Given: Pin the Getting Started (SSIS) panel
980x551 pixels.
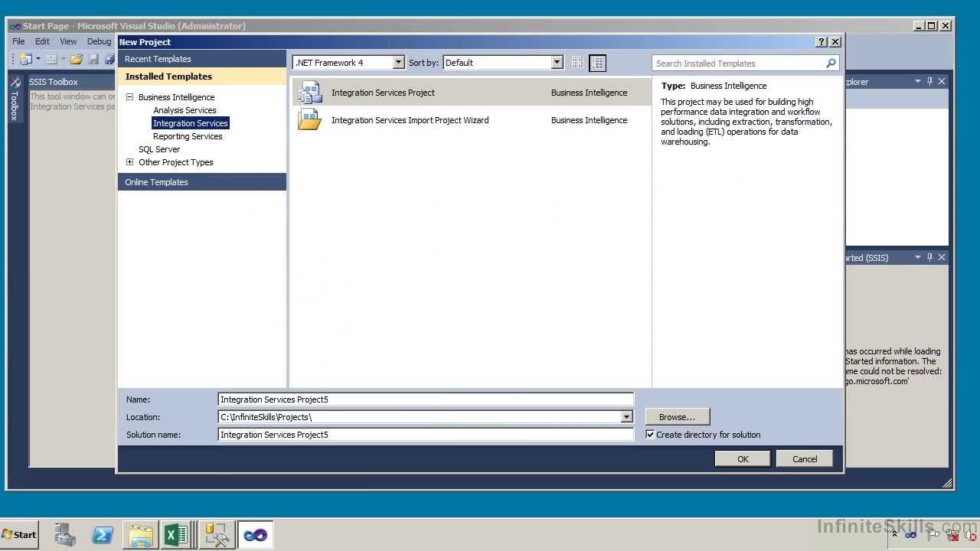Looking at the screenshot, I should 929,257.
